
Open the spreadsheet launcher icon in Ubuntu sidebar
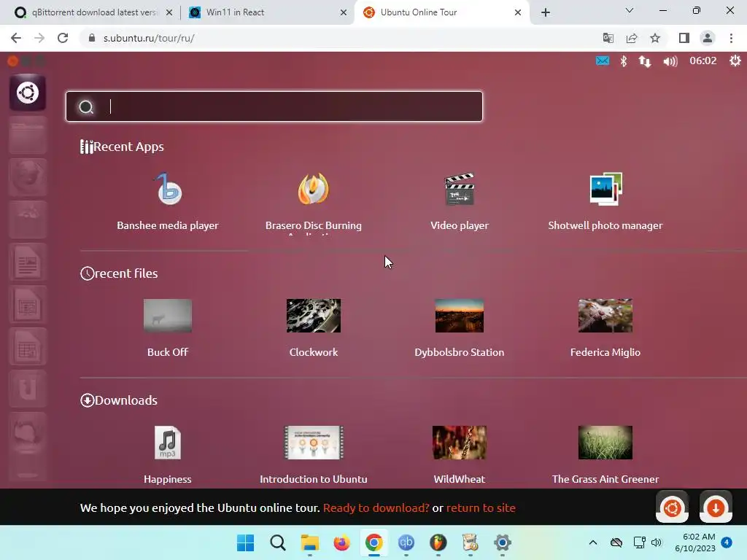(x=28, y=346)
